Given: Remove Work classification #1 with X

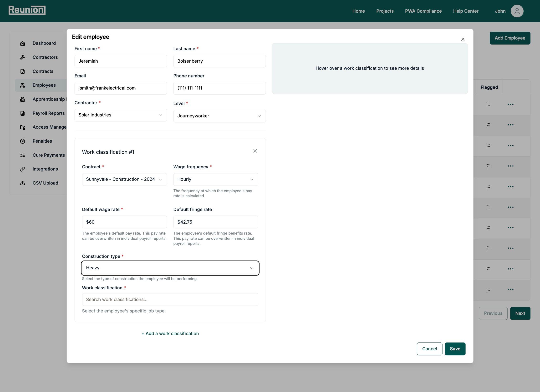Looking at the screenshot, I should point(255,151).
